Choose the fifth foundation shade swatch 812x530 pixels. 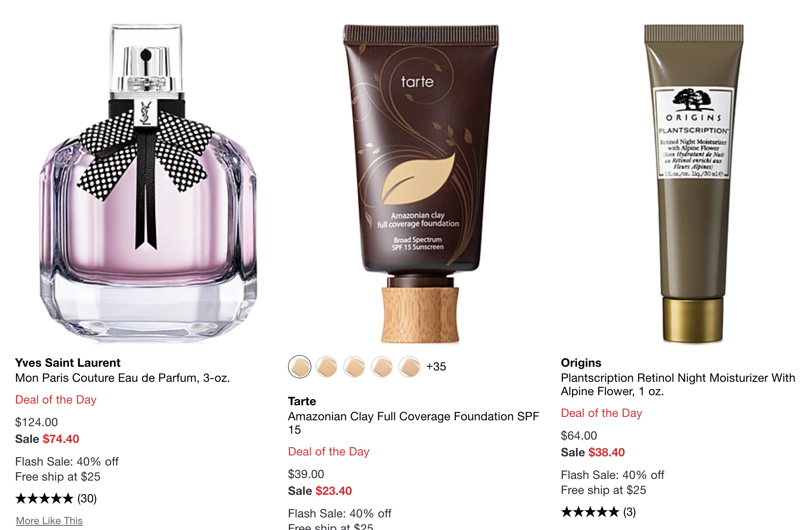tap(410, 367)
